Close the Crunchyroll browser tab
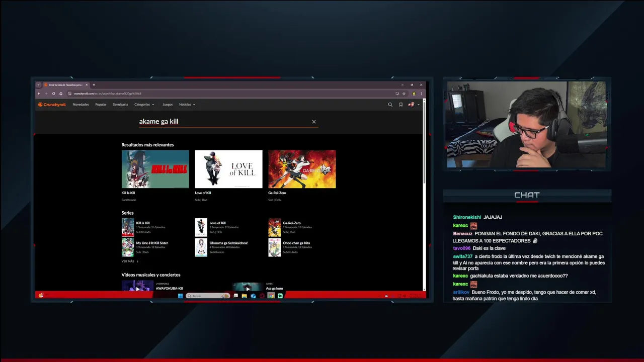Screen dimensions: 644x362 [x=87, y=85]
